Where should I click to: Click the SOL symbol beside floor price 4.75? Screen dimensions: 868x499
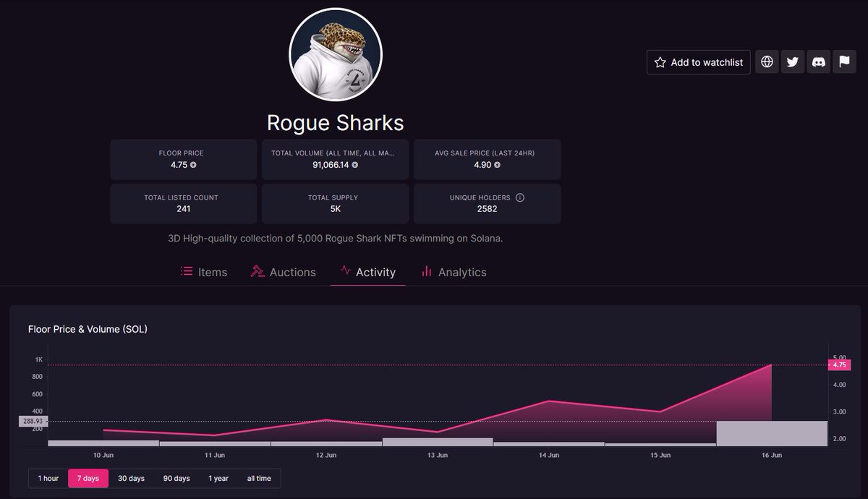click(193, 165)
